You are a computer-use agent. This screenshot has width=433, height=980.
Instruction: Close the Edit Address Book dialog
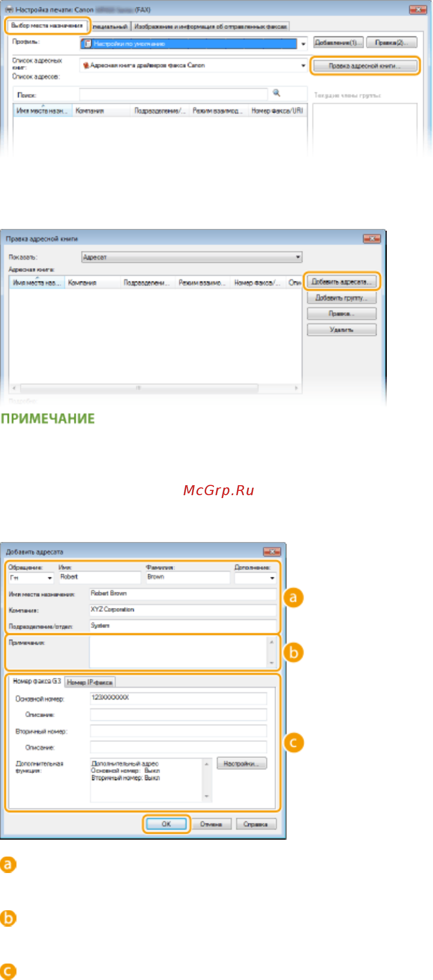pyautogui.click(x=371, y=239)
